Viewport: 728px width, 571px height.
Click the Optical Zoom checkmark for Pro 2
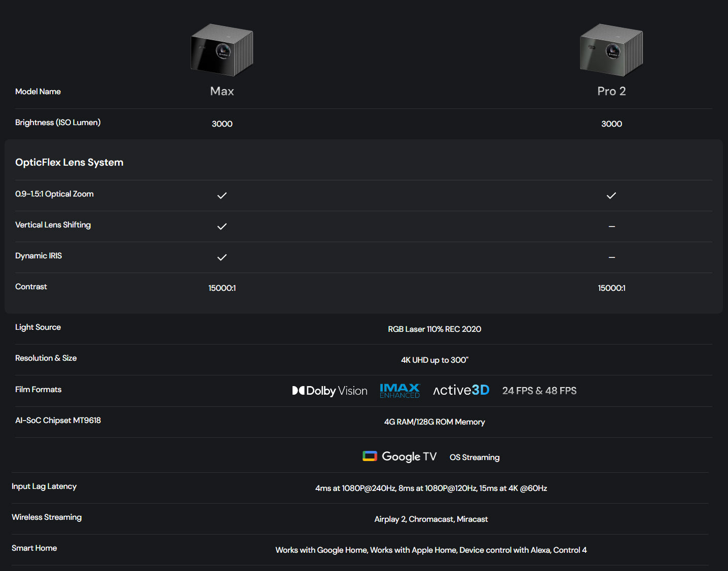611,196
